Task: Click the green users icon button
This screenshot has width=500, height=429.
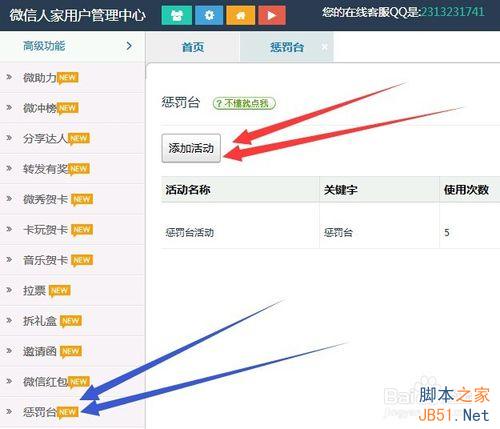Action: (177, 15)
